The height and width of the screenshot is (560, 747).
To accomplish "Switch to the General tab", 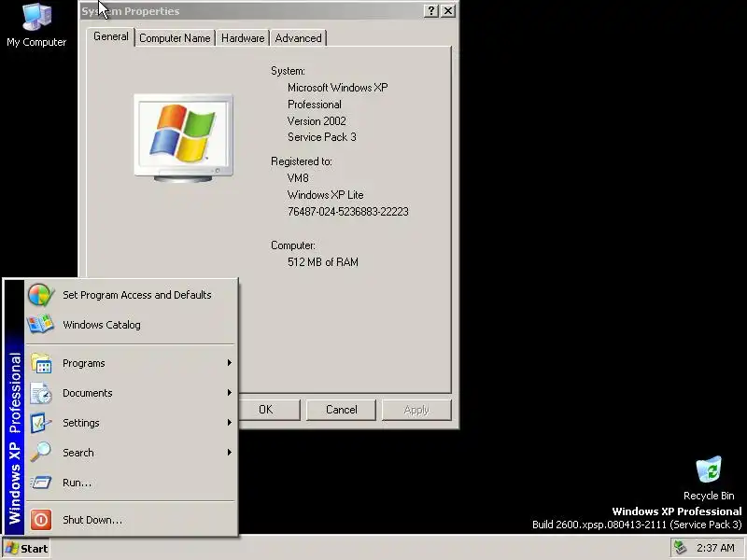I will coord(111,36).
